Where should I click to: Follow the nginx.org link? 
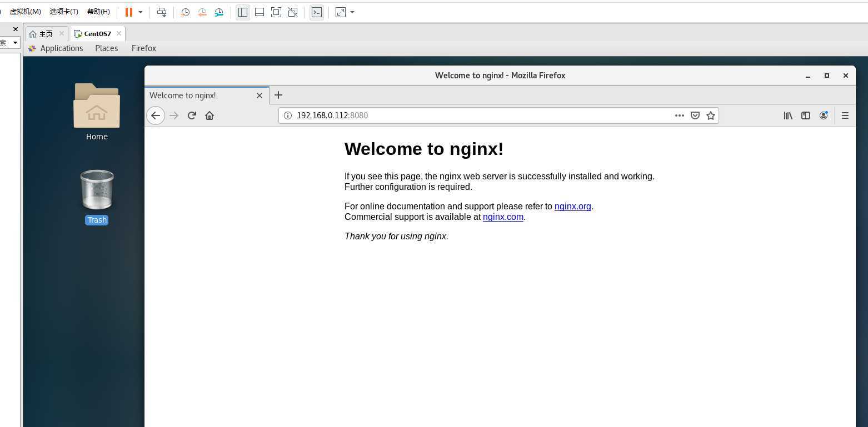pyautogui.click(x=573, y=207)
